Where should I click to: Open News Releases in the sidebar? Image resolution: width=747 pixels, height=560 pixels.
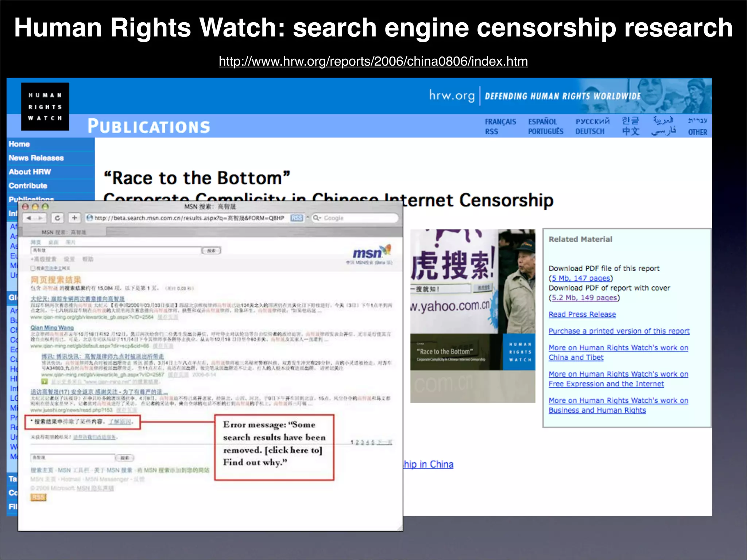[36, 158]
